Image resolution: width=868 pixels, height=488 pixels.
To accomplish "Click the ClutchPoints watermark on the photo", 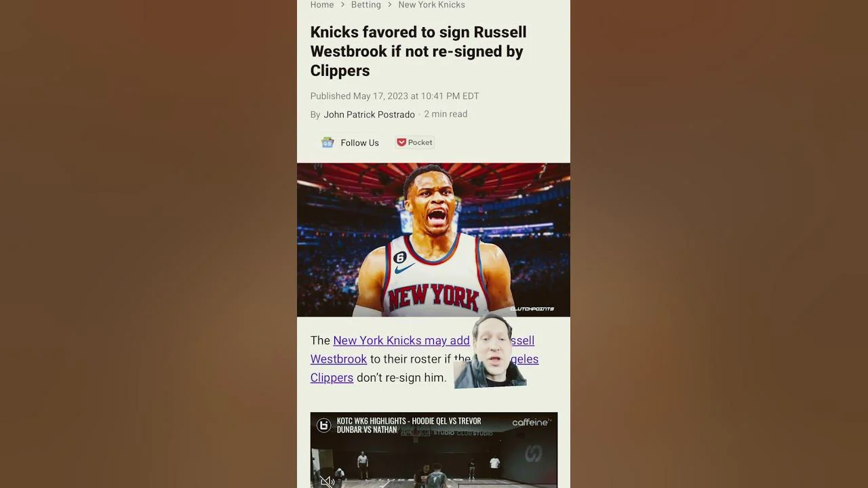I will [x=532, y=309].
